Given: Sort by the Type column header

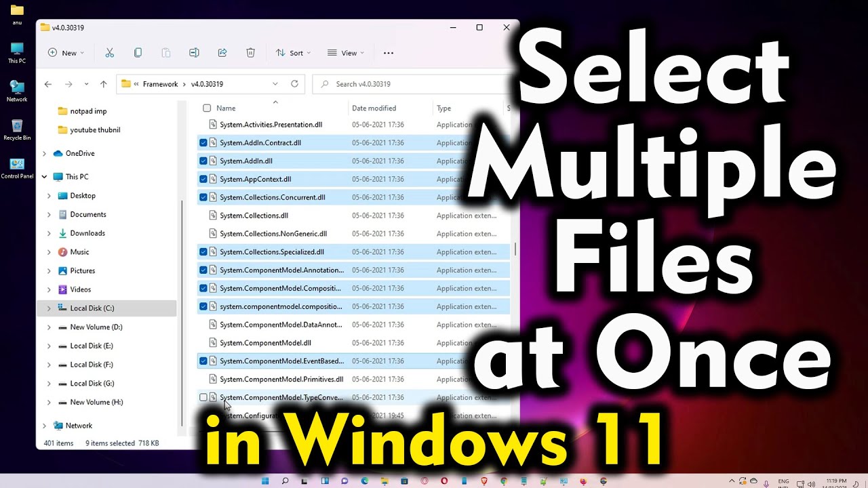Looking at the screenshot, I should (443, 108).
